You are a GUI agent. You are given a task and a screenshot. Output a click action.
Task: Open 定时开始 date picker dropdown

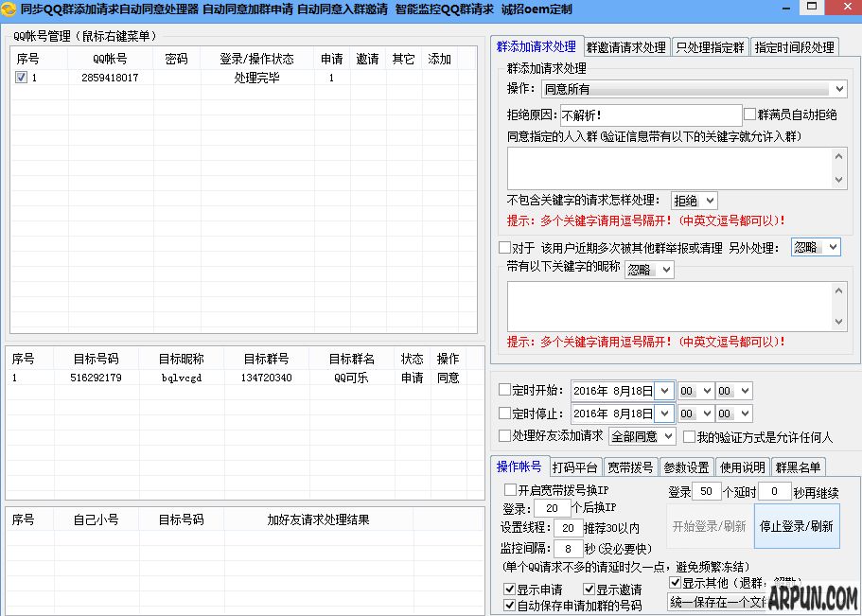coord(664,391)
